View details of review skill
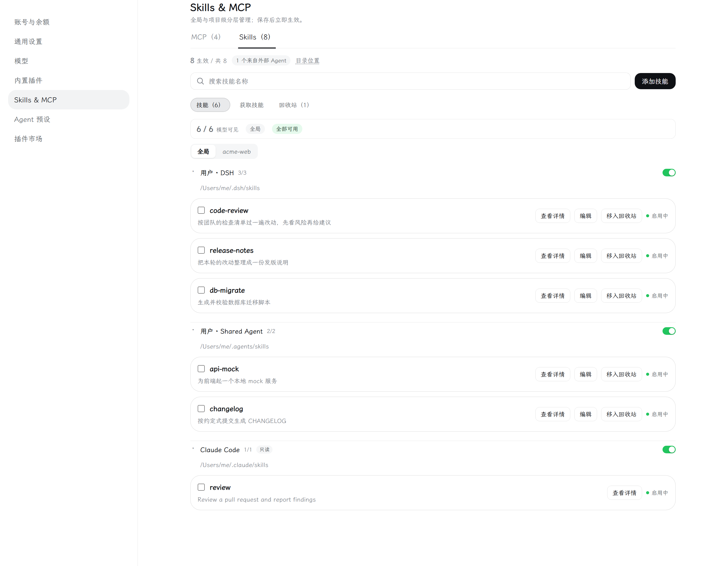Screen dimensions: 728x566 624,493
